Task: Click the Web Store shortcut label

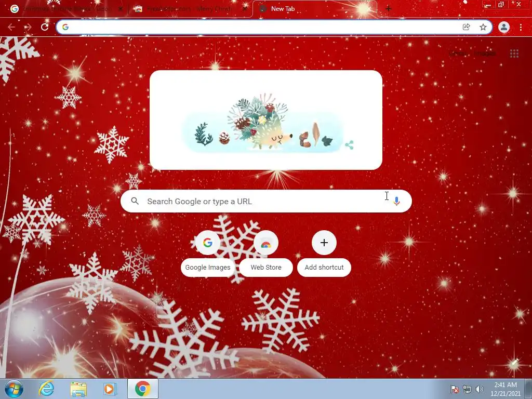Action: 266,268
